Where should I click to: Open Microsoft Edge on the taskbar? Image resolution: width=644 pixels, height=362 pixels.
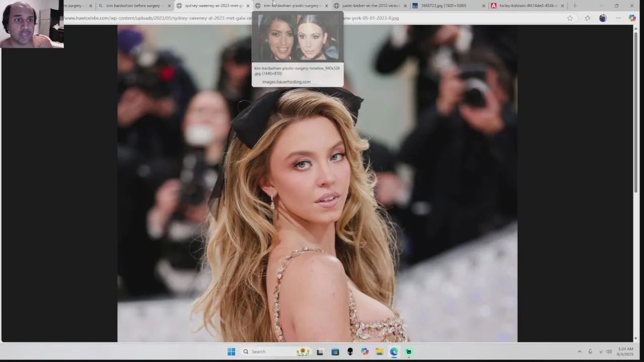(x=394, y=351)
